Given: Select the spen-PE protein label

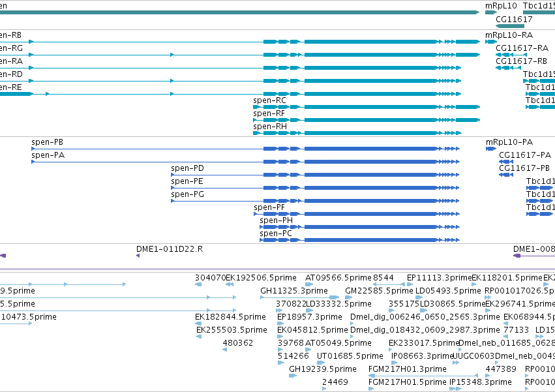Looking at the screenshot, I should pyautogui.click(x=187, y=181).
